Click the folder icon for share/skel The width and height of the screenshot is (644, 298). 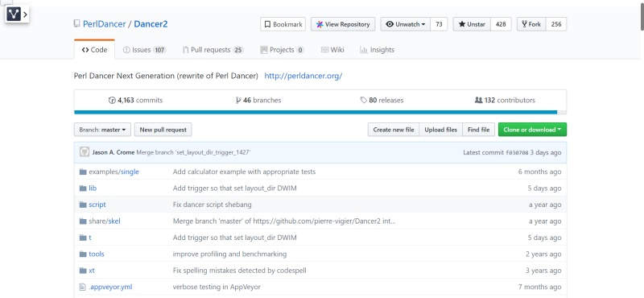[x=83, y=221]
